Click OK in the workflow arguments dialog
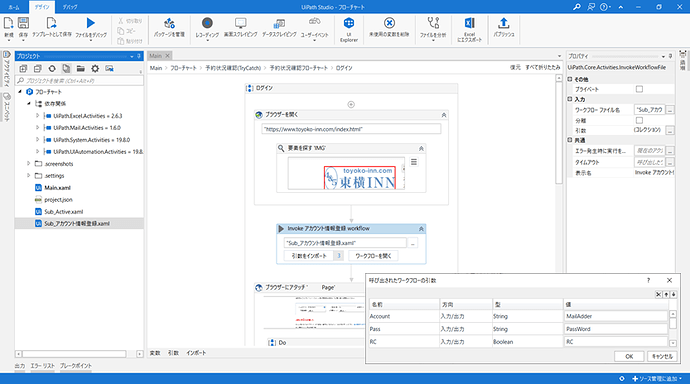 tap(629, 356)
